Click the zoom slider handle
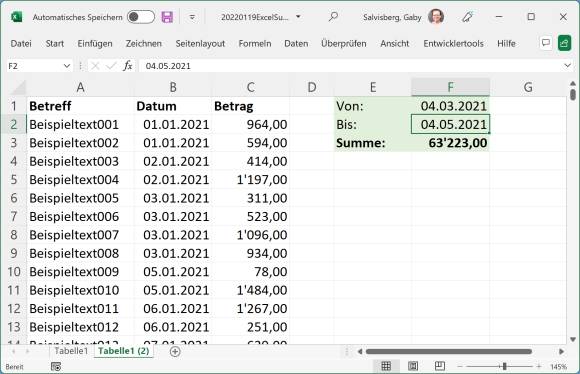The width and height of the screenshot is (580, 374). coord(504,366)
